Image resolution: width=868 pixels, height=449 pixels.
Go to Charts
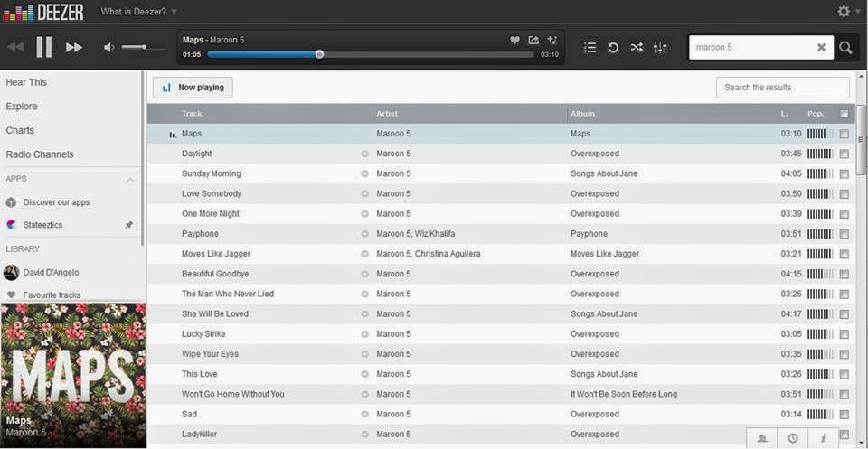[x=20, y=130]
